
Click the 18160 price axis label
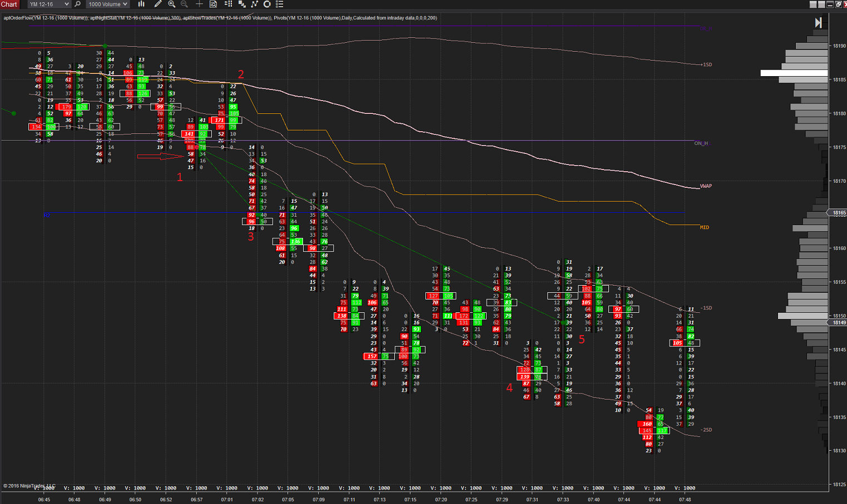839,248
